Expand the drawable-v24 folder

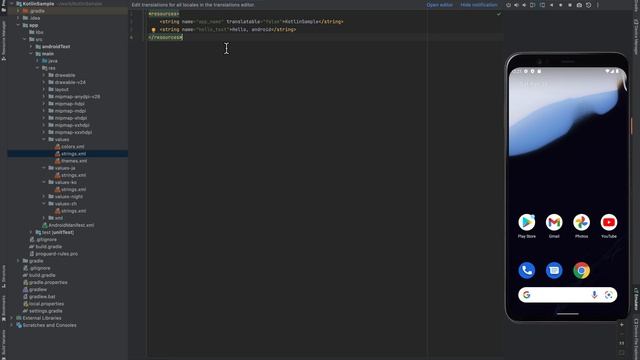click(x=44, y=82)
